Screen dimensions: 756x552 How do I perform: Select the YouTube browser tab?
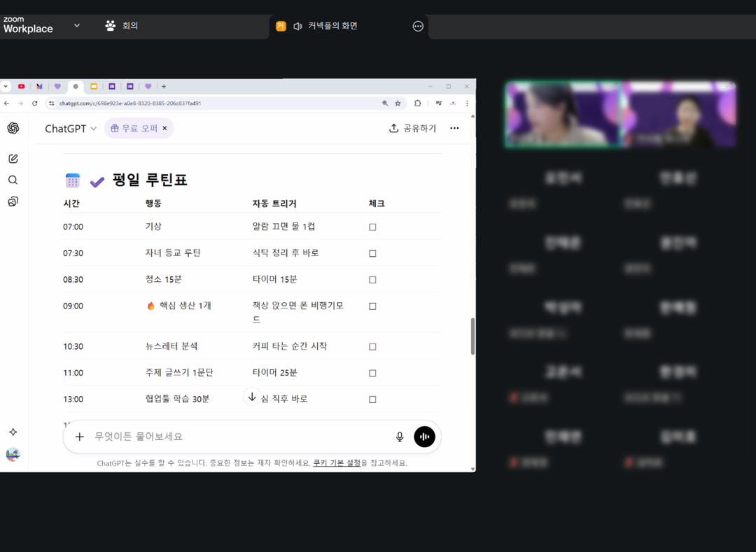[x=22, y=87]
